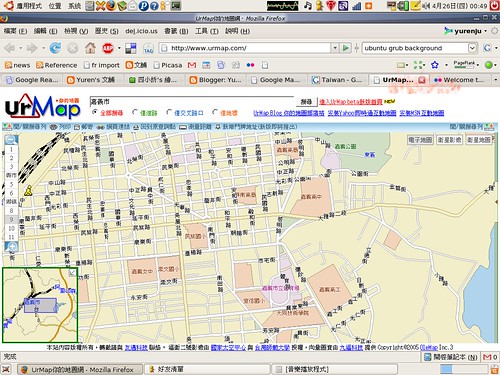Select the 全部搜尋 radio button
The height and width of the screenshot is (375, 500).
click(95, 112)
